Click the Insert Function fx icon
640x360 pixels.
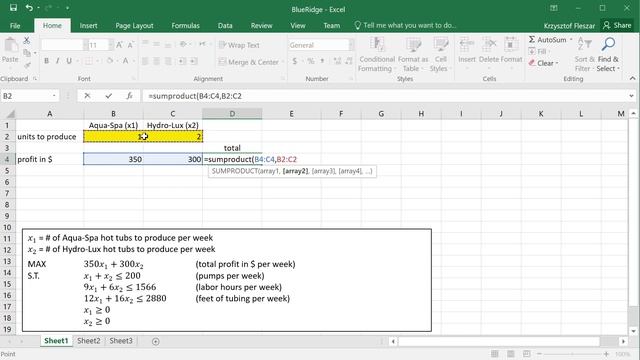click(129, 96)
